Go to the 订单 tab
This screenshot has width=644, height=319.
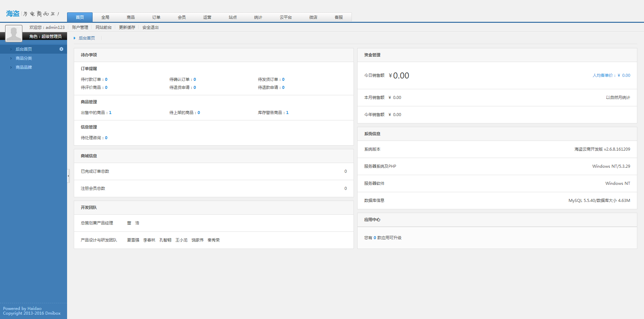click(x=156, y=17)
